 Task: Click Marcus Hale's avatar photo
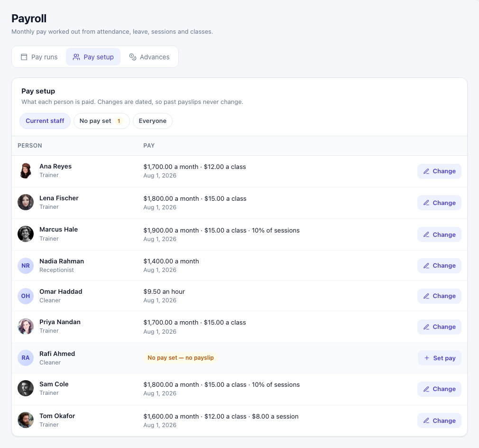tap(26, 234)
